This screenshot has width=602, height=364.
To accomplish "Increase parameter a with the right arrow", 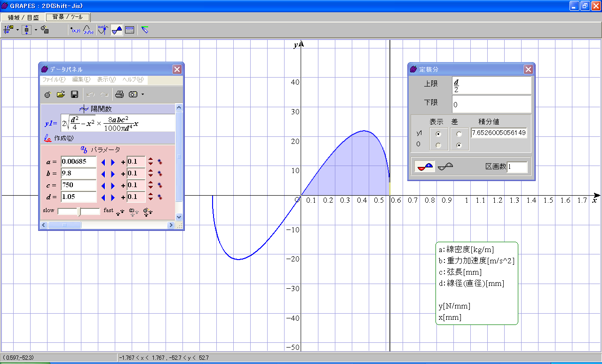I will [x=112, y=162].
